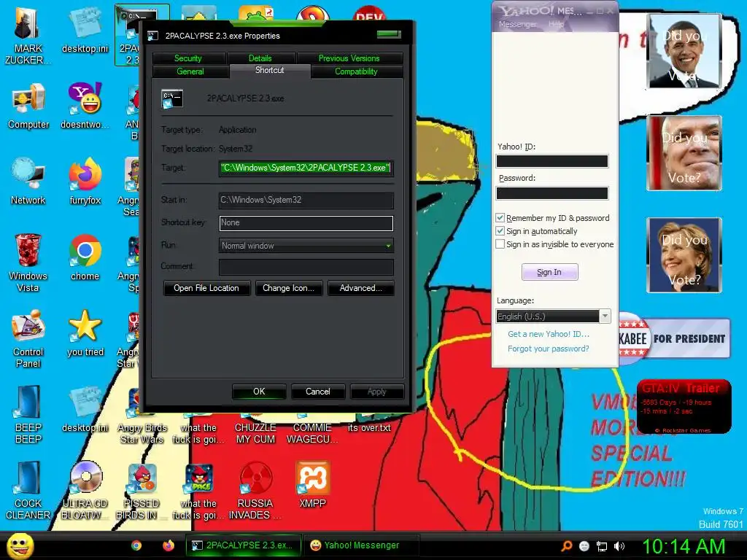Click Cancel in the Properties dialog
Viewport: 747px width, 560px height.
point(318,392)
